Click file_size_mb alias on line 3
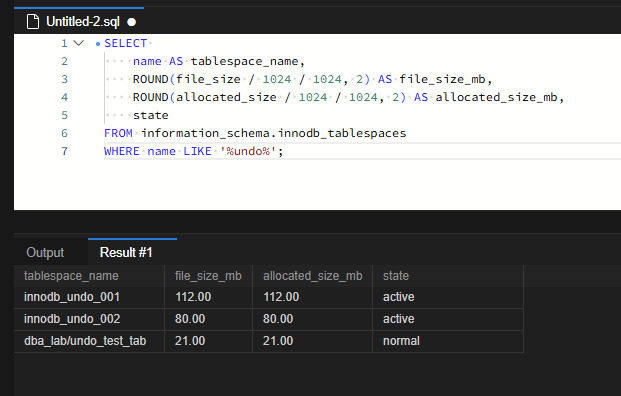Screen dimensions: 621x396 pyautogui.click(x=442, y=79)
